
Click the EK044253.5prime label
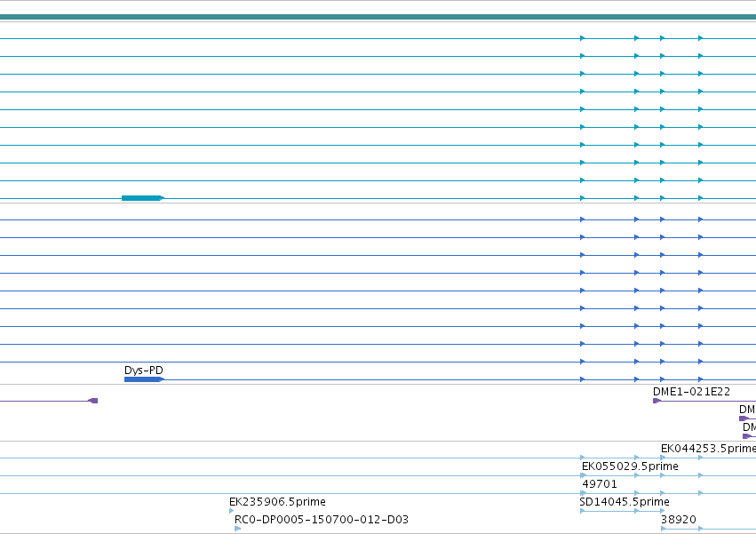coord(708,449)
